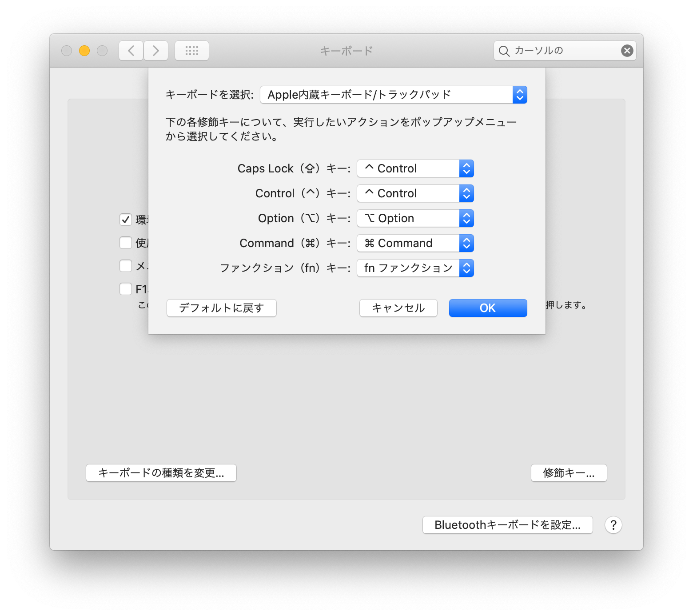Click the キーボードを選択 label

point(210,95)
